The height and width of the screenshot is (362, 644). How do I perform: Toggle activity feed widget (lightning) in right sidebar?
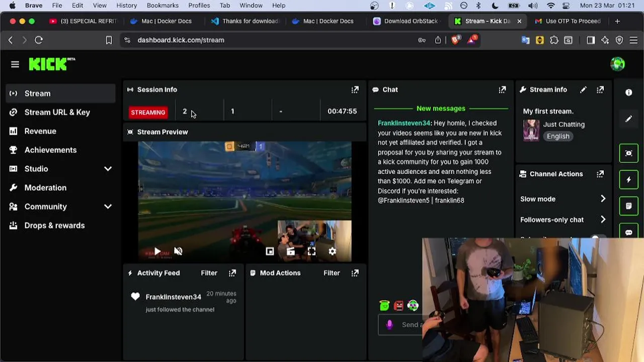628,179
